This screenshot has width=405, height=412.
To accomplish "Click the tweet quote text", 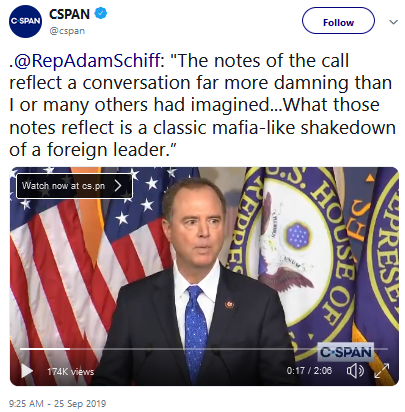I will (x=202, y=105).
